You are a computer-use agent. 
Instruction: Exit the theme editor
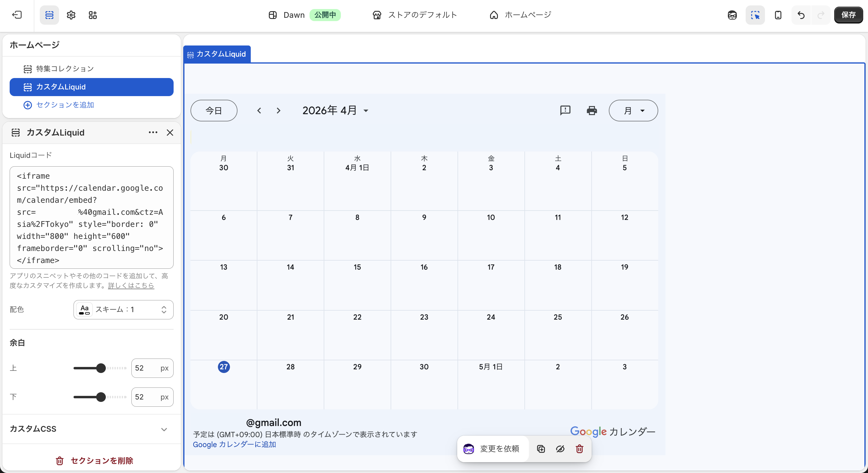coord(17,15)
